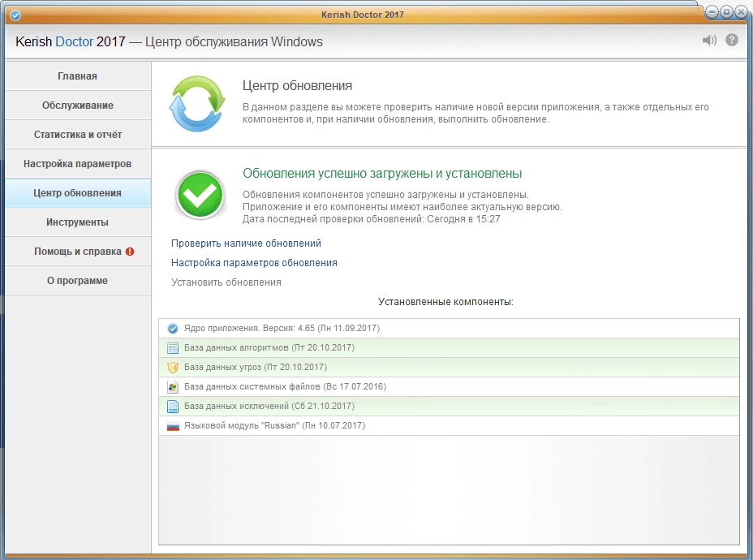Click the Установить обновления link
753x560 pixels.
coord(226,282)
